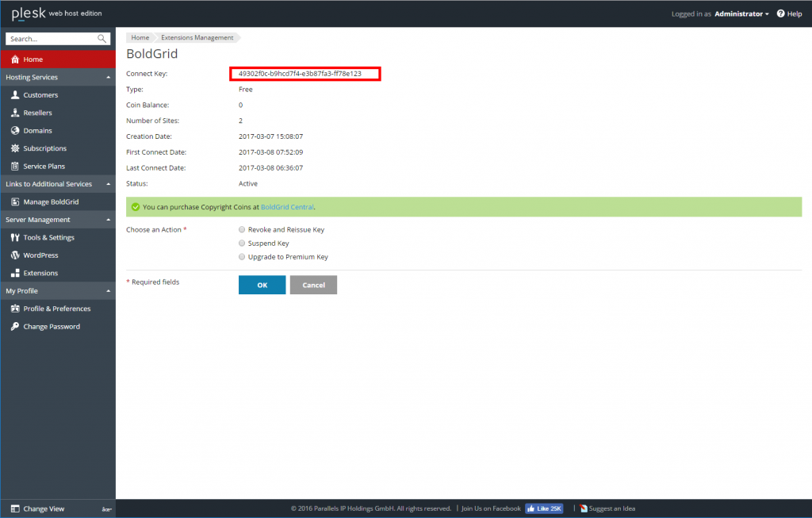Select Suspend Key radio button
Image resolution: width=812 pixels, height=518 pixels.
pyautogui.click(x=242, y=243)
